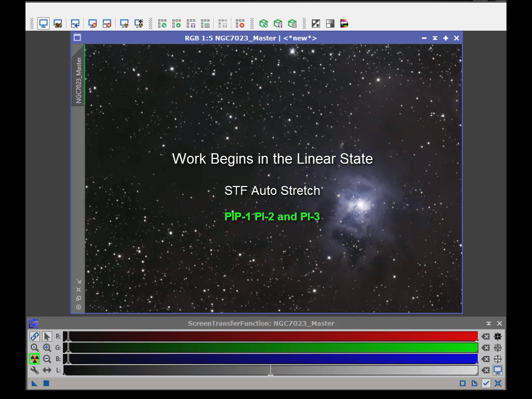
Task: Shade the NGC7023_Master image window
Action: click(x=435, y=38)
